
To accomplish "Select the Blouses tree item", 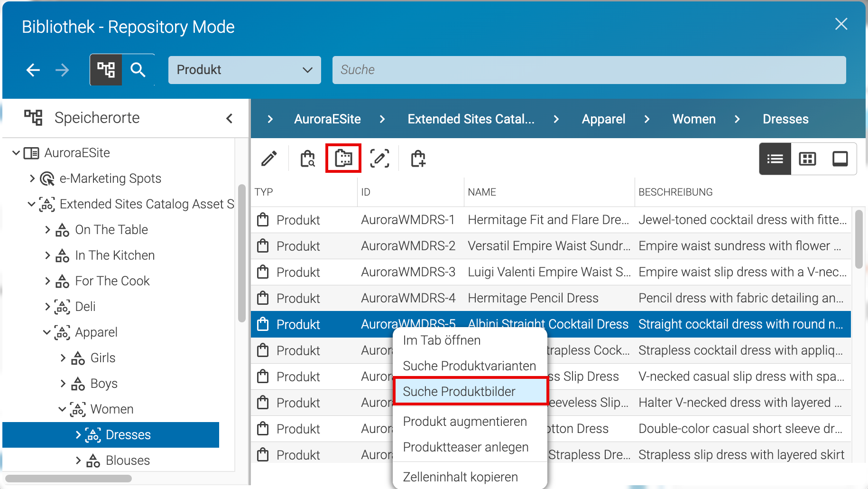I will pyautogui.click(x=128, y=461).
